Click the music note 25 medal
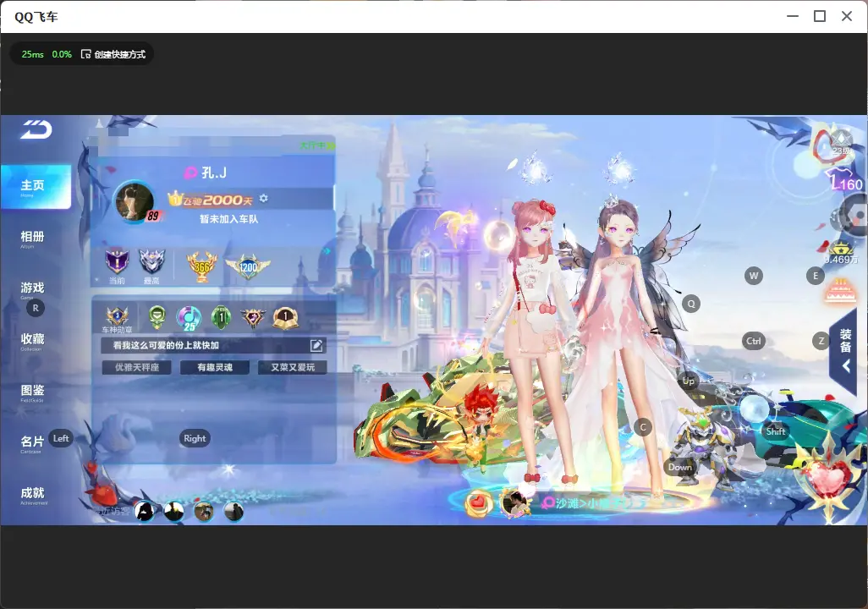Image resolution: width=868 pixels, height=609 pixels. click(189, 318)
